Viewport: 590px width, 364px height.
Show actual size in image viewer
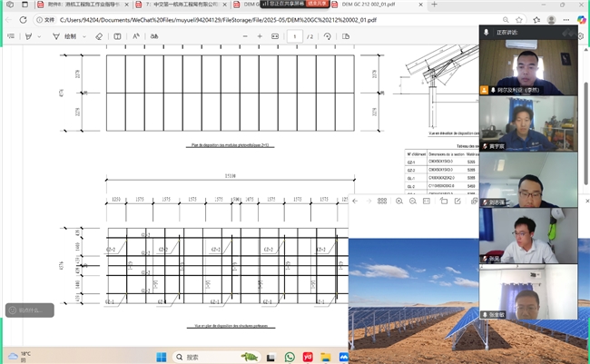click(x=427, y=201)
